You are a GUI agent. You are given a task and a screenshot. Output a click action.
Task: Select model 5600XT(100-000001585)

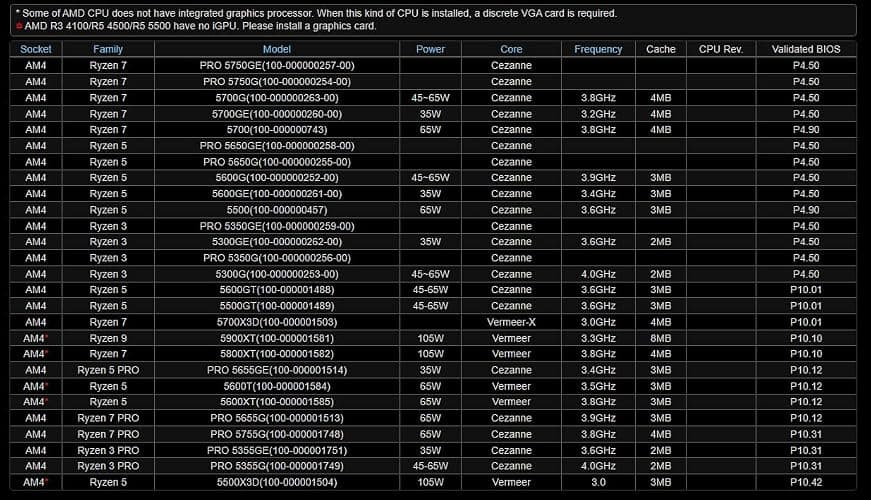(x=277, y=402)
